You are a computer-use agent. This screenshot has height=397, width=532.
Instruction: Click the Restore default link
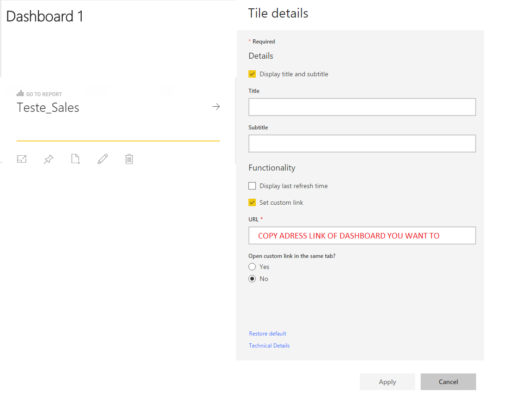point(267,334)
